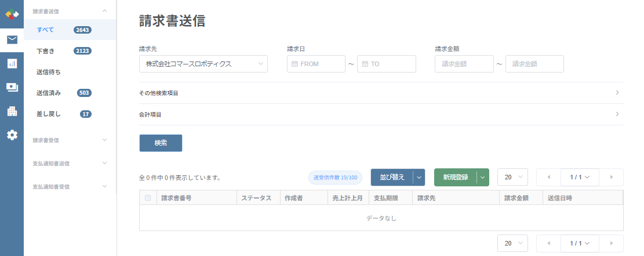Click calendar icon in FROM date field
The image size is (644, 256).
click(294, 64)
